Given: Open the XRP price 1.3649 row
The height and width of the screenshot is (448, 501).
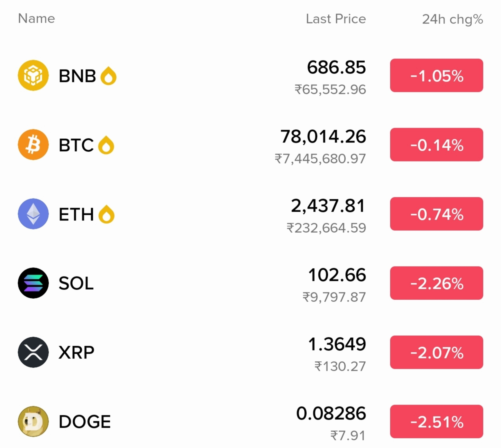Looking at the screenshot, I should pos(250,352).
